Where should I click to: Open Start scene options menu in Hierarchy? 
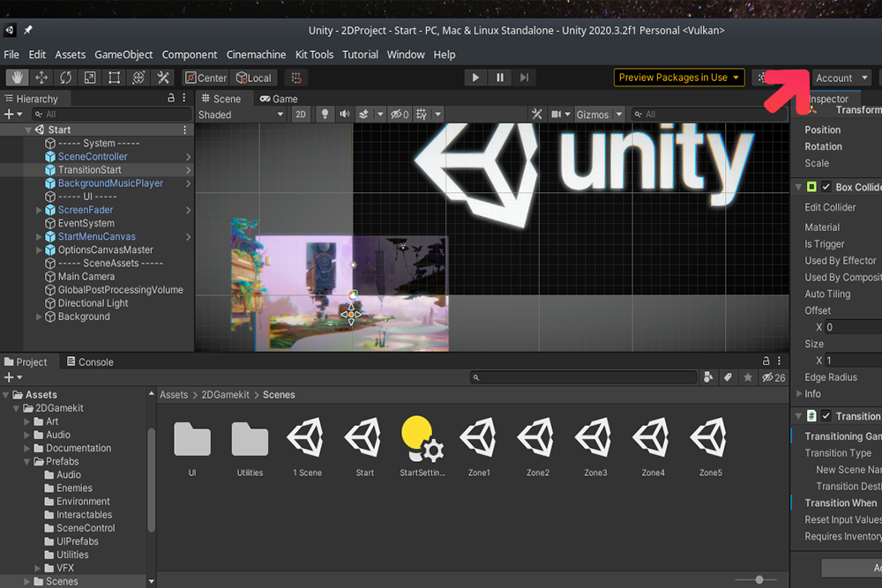(184, 130)
